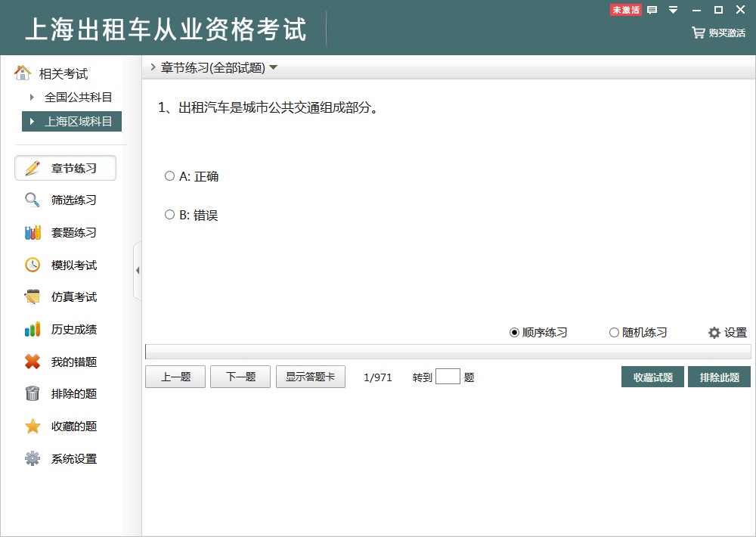Viewport: 756px width, 537px height.
Task: Go to the next question with 下一题
Action: point(240,377)
